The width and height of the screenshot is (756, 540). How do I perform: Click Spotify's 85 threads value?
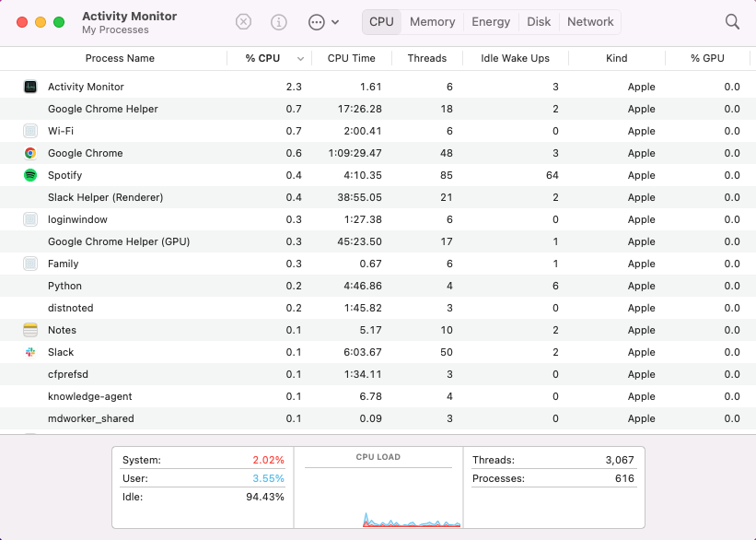click(x=447, y=175)
